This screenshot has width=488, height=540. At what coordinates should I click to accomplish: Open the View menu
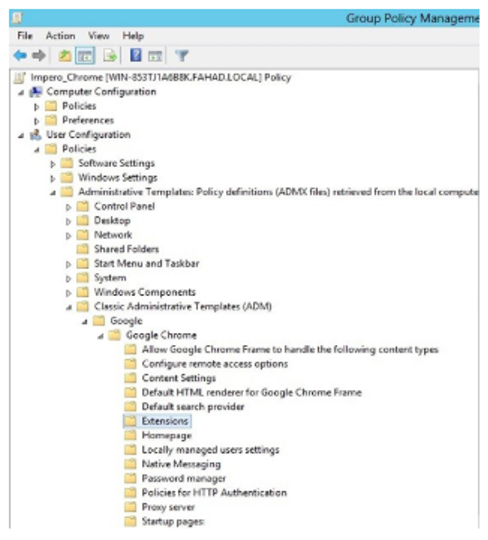click(x=98, y=36)
